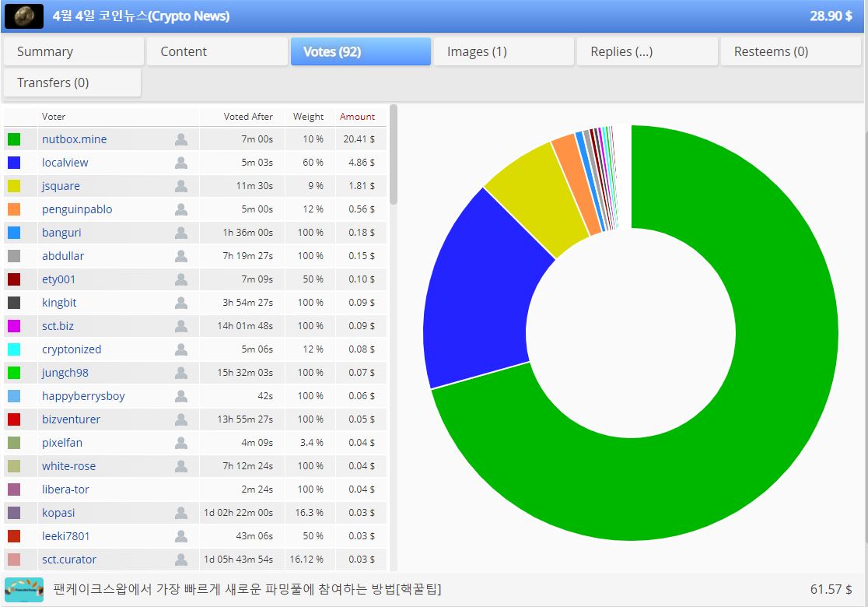Show the Transfers (0) tab
Screen dimensions: 868x607
[72, 82]
